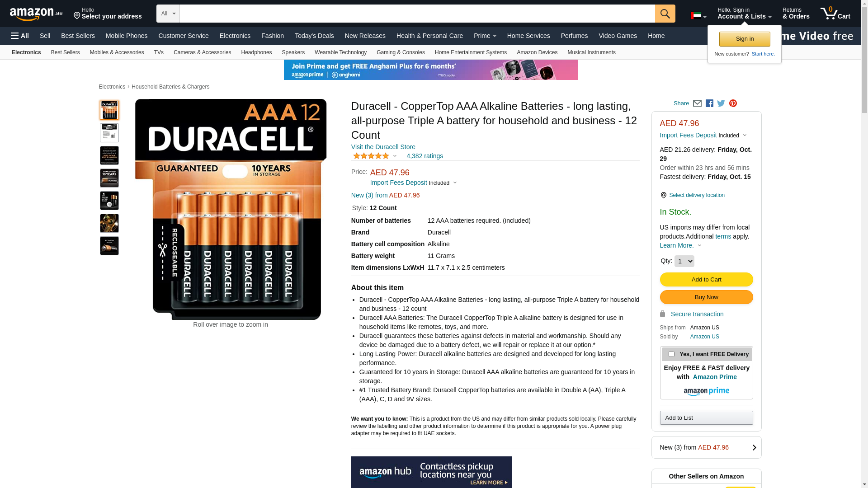Share product via email icon
This screenshot has width=868, height=488.
pos(697,103)
